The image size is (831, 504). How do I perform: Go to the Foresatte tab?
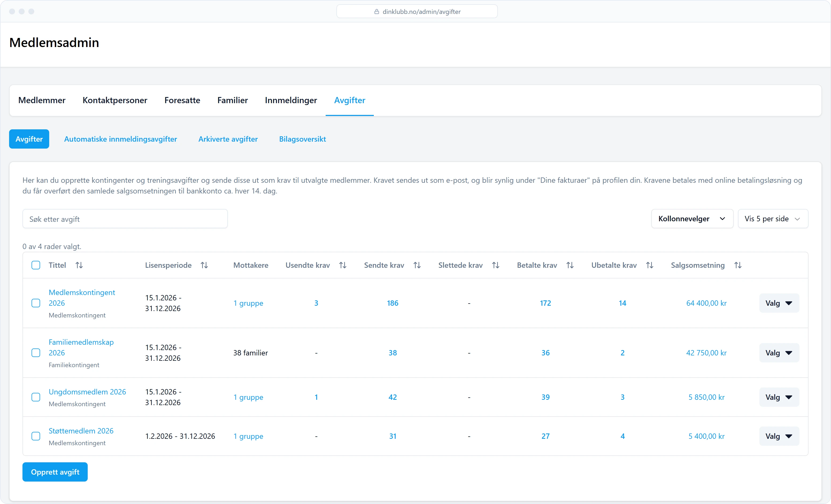pos(182,100)
